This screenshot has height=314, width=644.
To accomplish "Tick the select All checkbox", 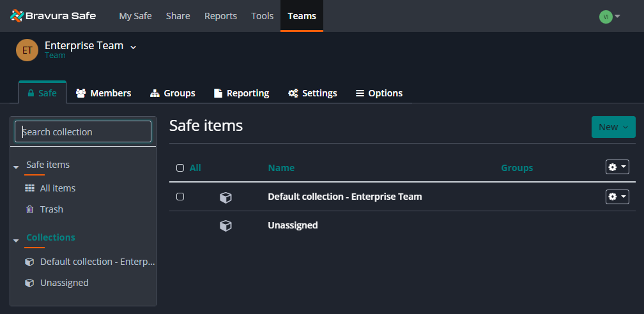I will 180,167.
